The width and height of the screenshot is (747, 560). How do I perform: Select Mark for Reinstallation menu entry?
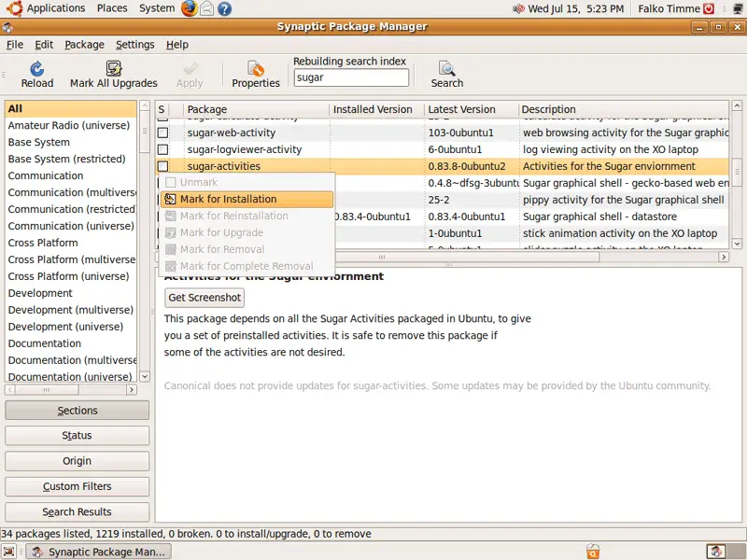pos(247,216)
